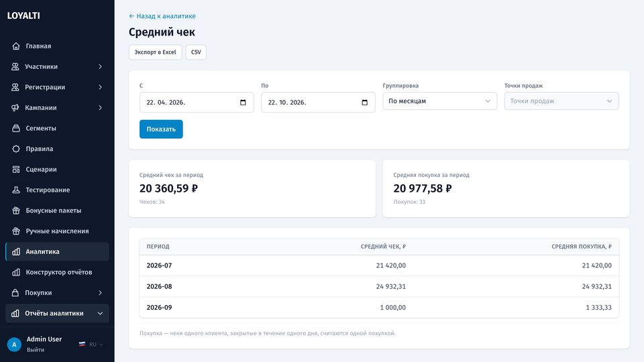
Task: Click the Бонусные пакеты gift icon
Action: [x=16, y=210]
